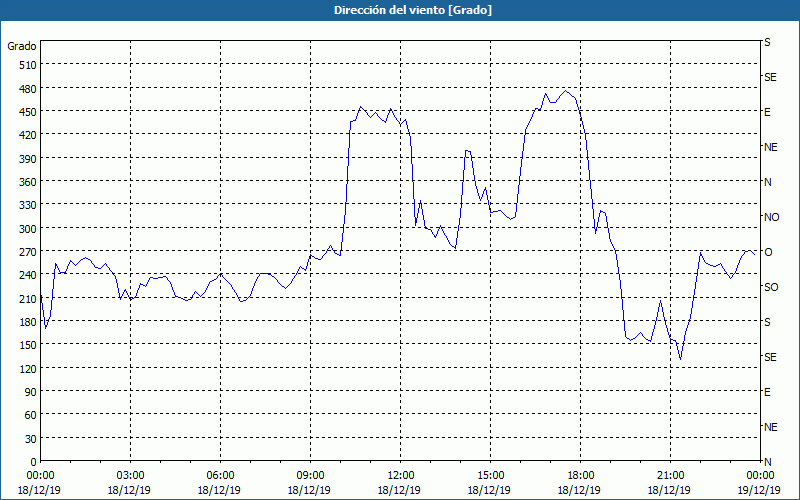Click the 60 left axis label
The width and height of the screenshot is (800, 500).
[x=31, y=415]
